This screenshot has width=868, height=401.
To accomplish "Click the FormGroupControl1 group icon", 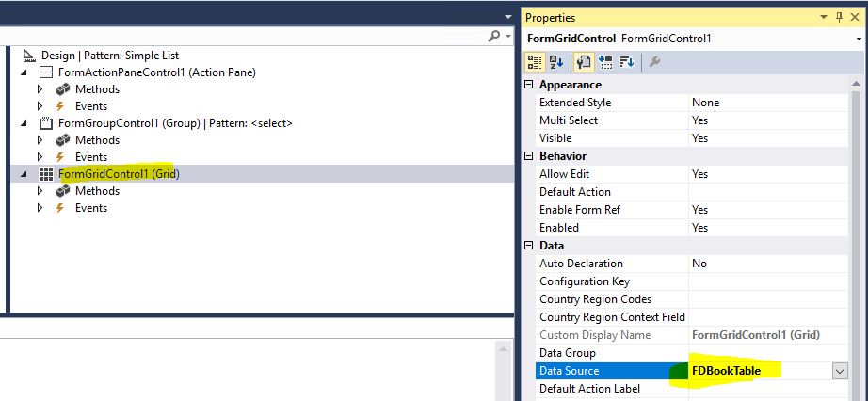I will point(45,123).
